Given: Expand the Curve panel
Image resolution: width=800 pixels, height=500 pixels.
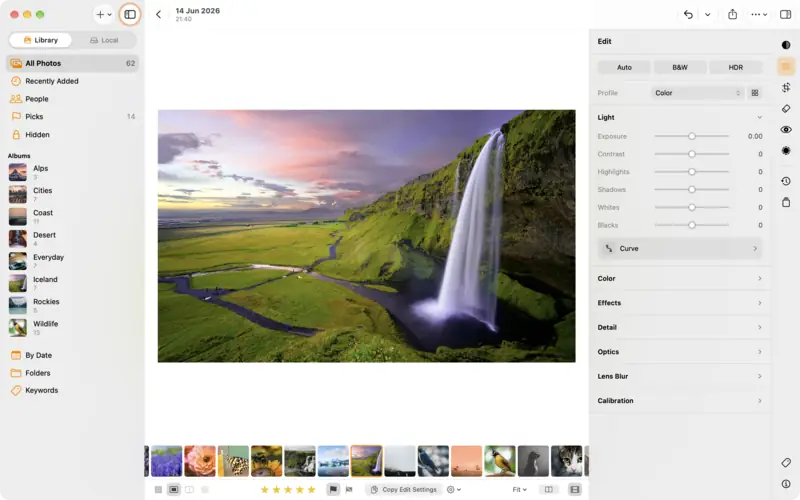Looking at the screenshot, I should [680, 248].
